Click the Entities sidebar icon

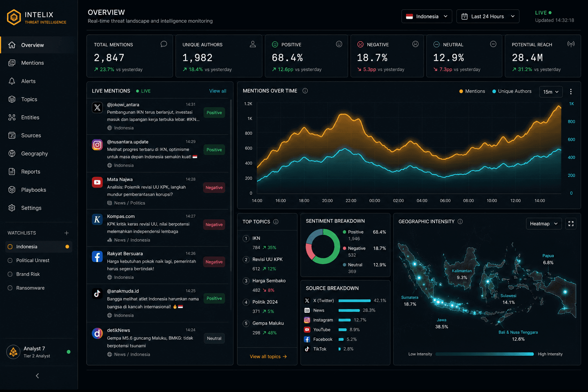click(12, 117)
